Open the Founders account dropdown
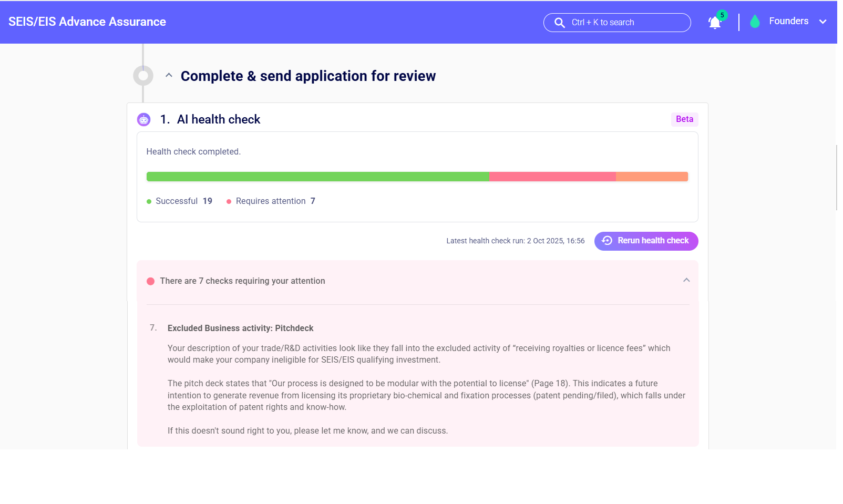Viewport: 843px width, 504px height. point(823,22)
